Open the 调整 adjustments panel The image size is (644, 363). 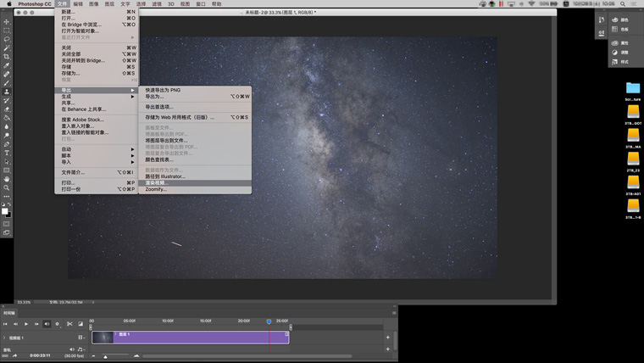point(619,53)
